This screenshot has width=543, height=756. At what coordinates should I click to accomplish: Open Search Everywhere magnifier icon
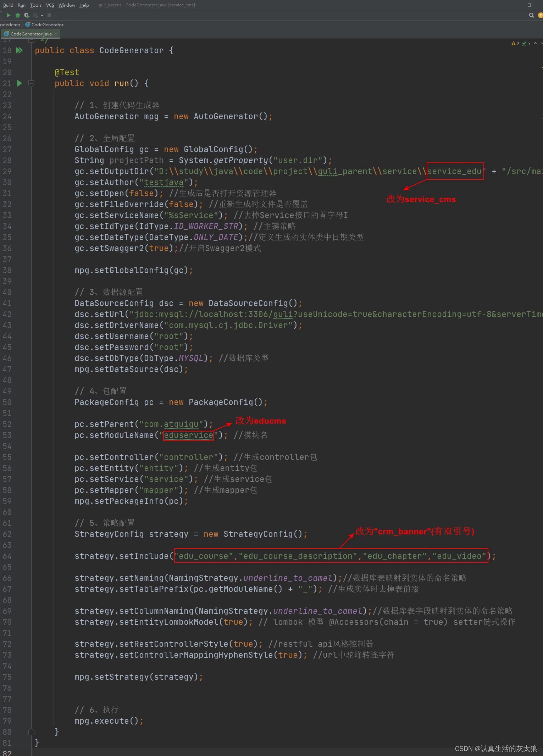pos(531,15)
